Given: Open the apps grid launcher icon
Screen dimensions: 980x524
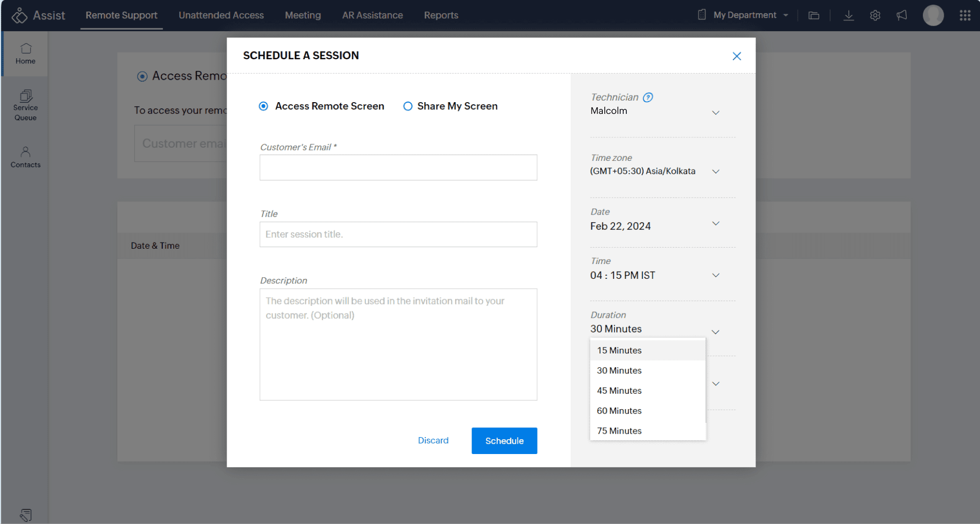Looking at the screenshot, I should pos(964,15).
